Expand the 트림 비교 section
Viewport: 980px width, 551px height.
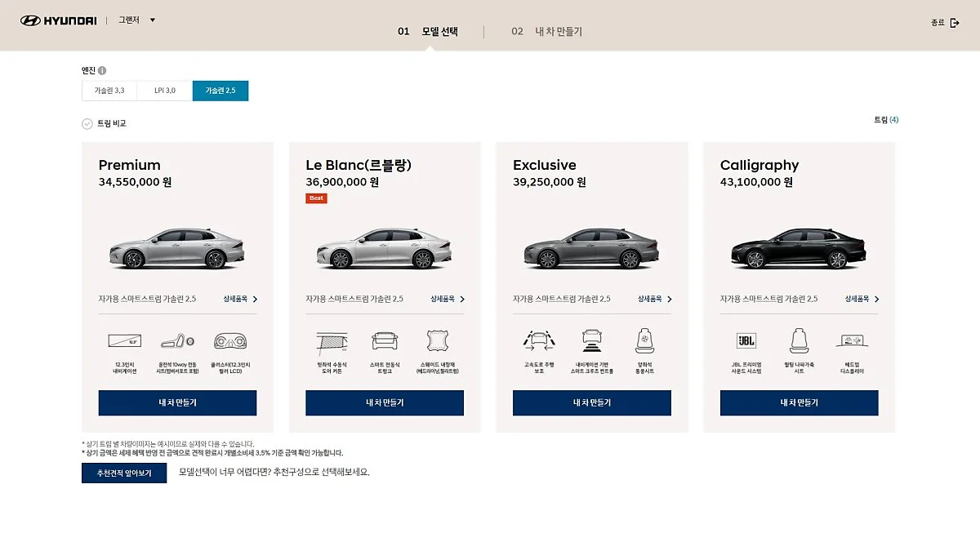click(104, 123)
